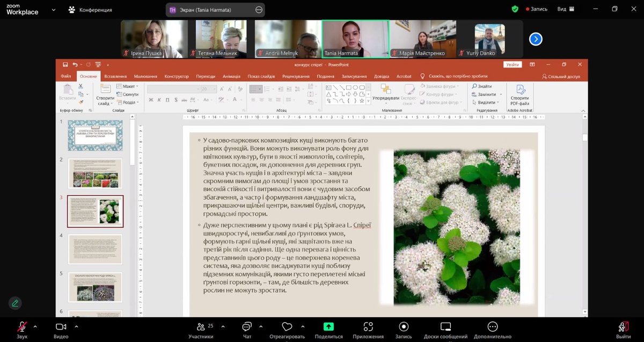Click Undo arrow in Quick Access Toolbar

click(75, 64)
